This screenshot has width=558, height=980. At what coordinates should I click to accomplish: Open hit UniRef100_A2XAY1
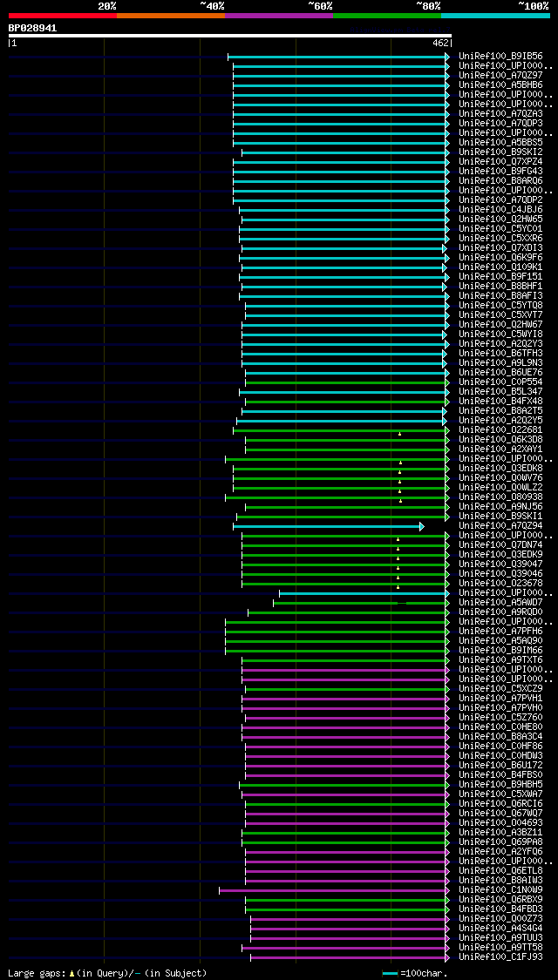pyautogui.click(x=500, y=449)
